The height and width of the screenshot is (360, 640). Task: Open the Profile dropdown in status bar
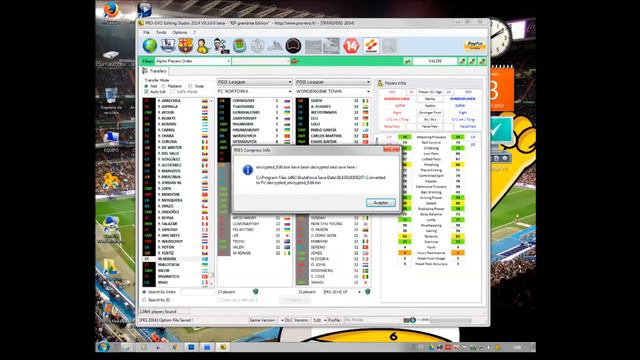click(x=373, y=320)
